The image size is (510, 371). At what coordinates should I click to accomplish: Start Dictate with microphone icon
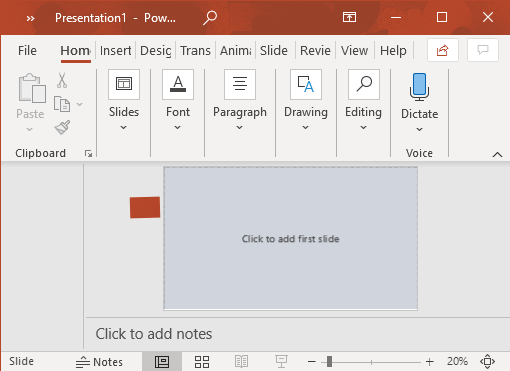pyautogui.click(x=419, y=87)
